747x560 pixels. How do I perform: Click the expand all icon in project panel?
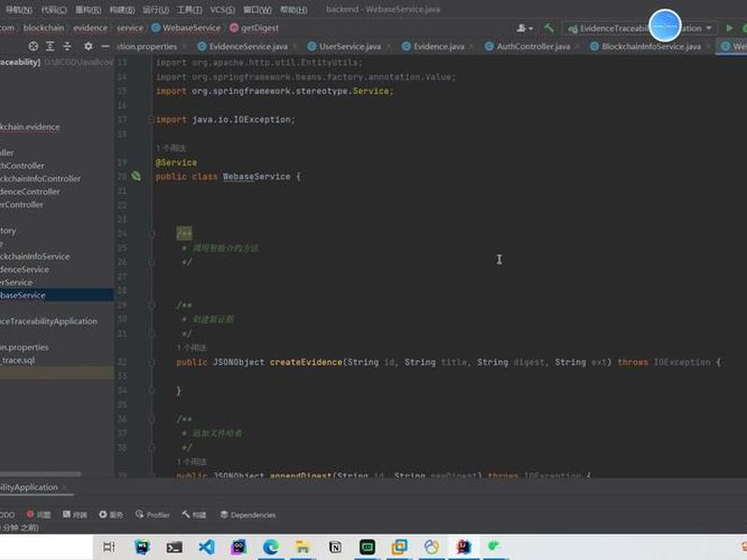tap(50, 46)
